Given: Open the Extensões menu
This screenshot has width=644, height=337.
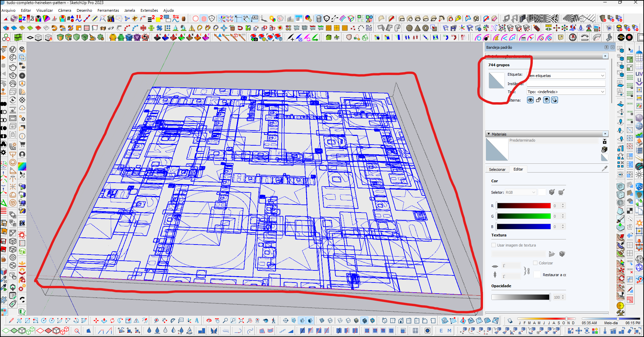Looking at the screenshot, I should (149, 10).
